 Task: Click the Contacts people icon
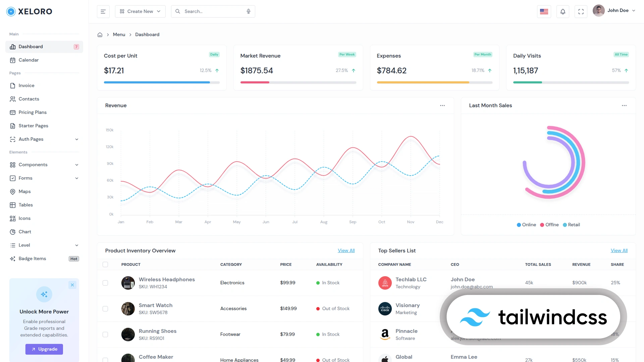click(x=13, y=99)
